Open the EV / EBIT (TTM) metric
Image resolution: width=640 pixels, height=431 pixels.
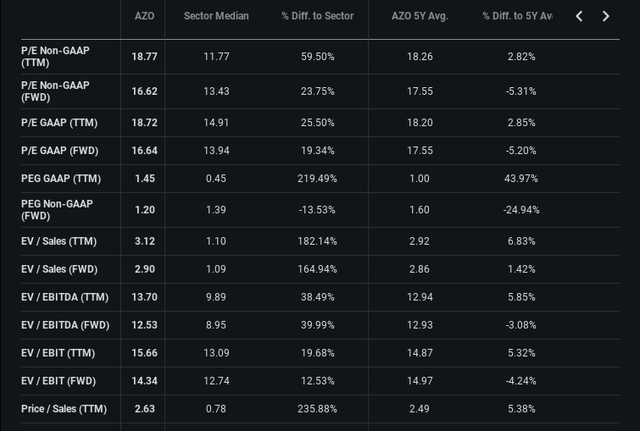[58, 354]
